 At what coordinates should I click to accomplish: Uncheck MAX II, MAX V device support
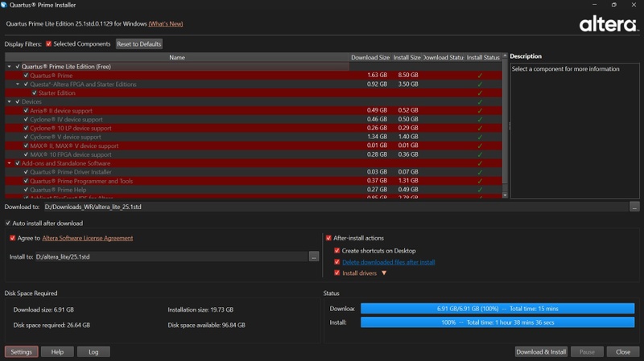[x=26, y=146]
